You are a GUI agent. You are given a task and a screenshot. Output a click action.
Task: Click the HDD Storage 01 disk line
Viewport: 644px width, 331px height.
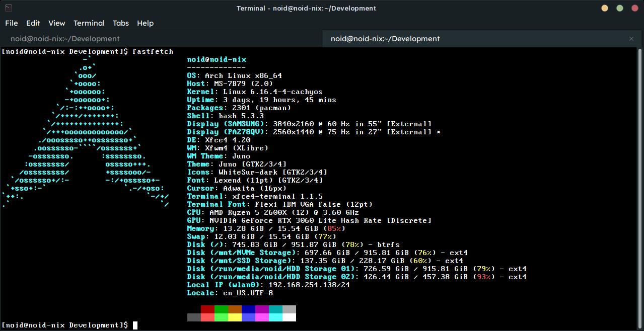click(357, 269)
